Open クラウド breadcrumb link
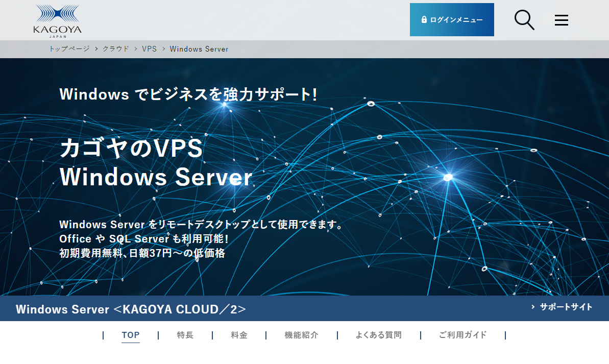609x364 pixels. coord(116,49)
